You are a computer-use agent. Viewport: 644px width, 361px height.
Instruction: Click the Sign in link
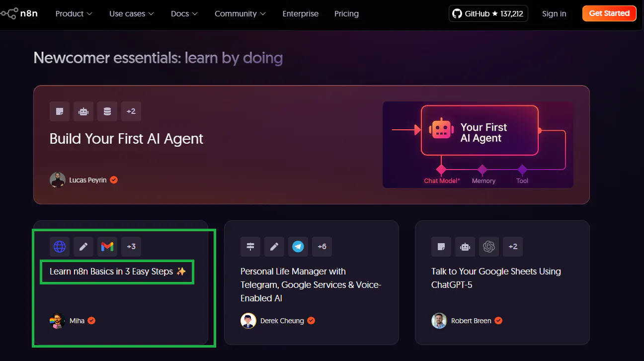(x=554, y=13)
